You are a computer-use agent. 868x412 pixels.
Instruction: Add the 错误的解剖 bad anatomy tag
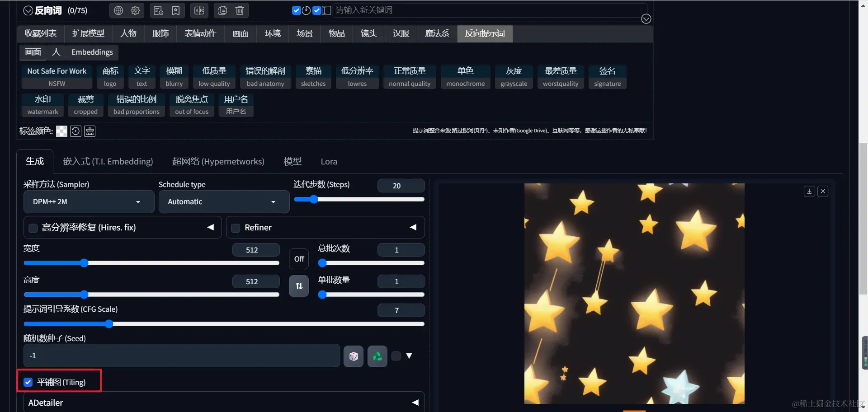(x=265, y=77)
